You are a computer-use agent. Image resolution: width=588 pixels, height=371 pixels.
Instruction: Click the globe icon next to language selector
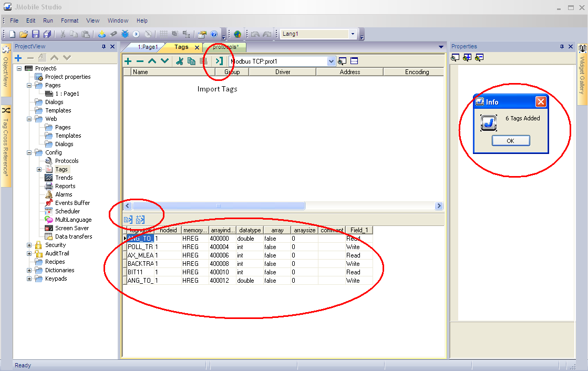238,34
